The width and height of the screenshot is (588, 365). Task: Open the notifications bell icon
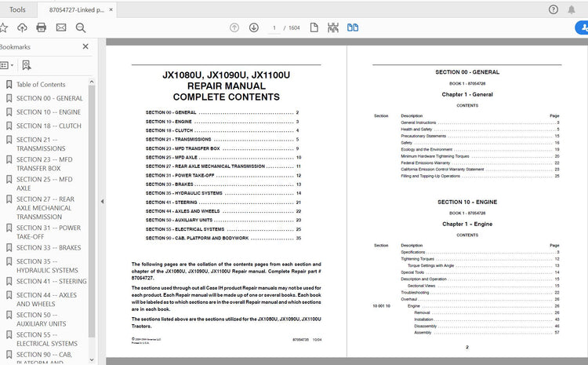tap(571, 9)
